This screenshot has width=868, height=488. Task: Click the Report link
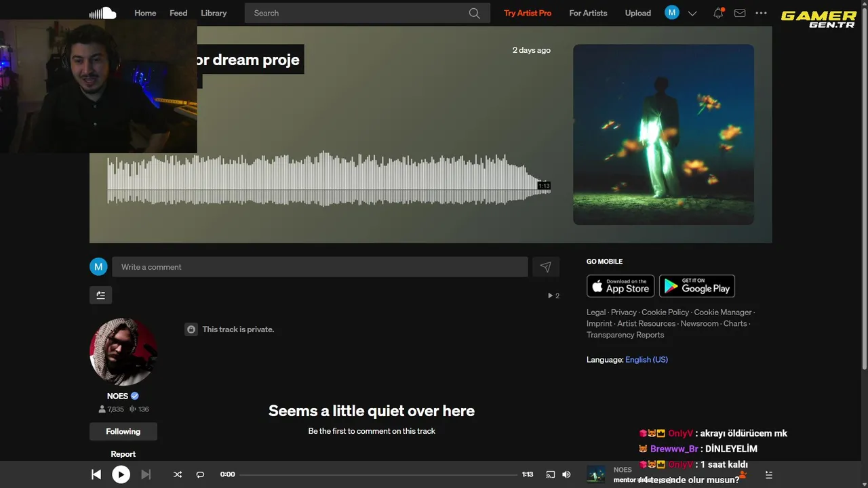click(123, 454)
